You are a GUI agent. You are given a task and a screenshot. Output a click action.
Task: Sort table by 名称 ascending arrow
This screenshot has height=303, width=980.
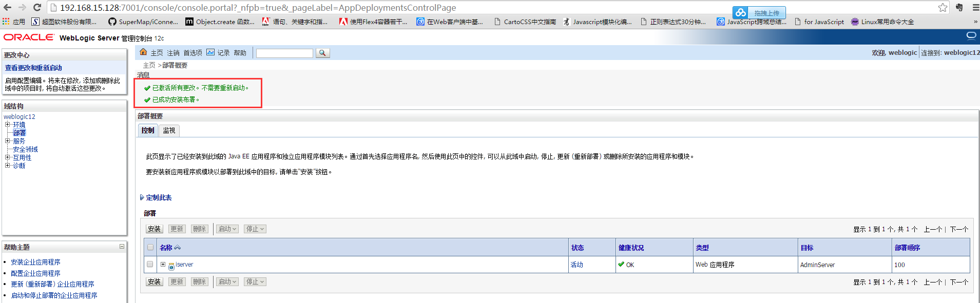click(178, 248)
